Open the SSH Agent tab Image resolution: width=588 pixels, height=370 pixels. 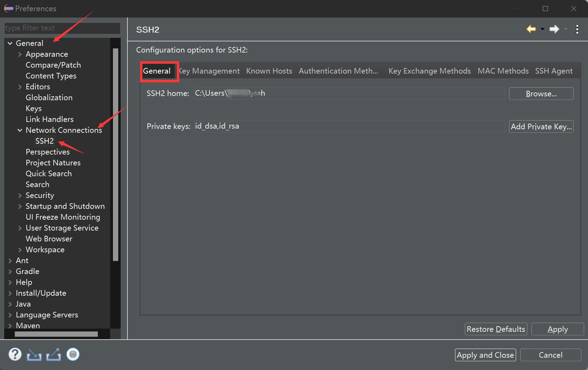click(554, 71)
